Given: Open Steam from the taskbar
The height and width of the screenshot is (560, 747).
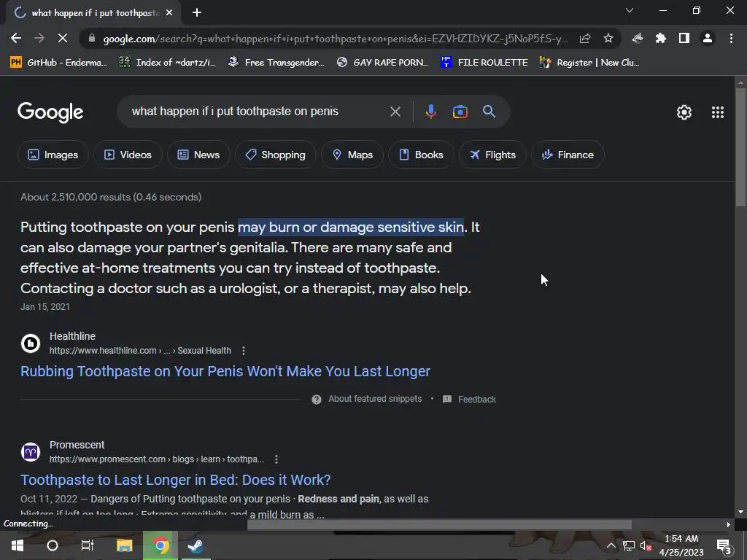Looking at the screenshot, I should coord(196,545).
